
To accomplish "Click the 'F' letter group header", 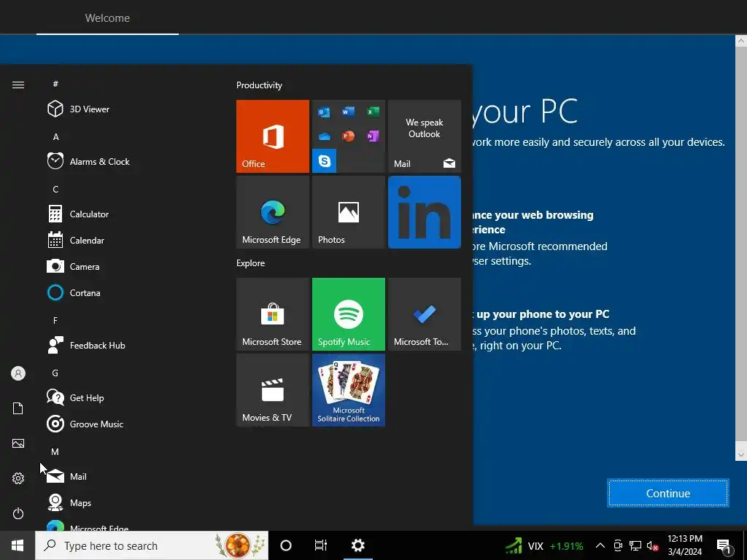I will pos(55,321).
